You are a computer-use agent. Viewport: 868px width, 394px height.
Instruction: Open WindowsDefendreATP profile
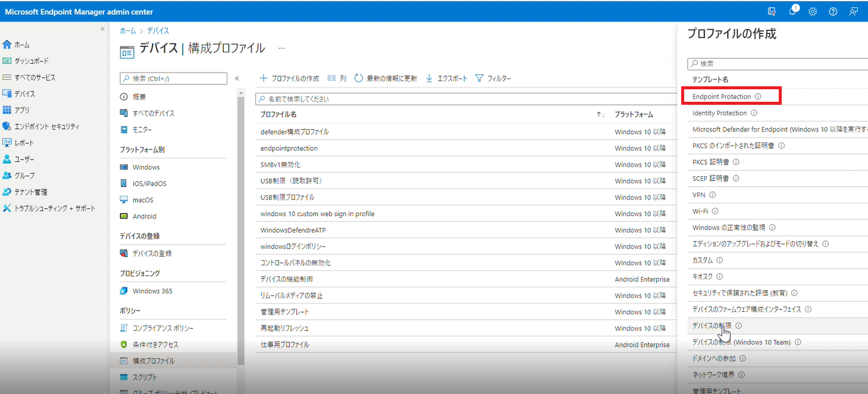pos(293,230)
